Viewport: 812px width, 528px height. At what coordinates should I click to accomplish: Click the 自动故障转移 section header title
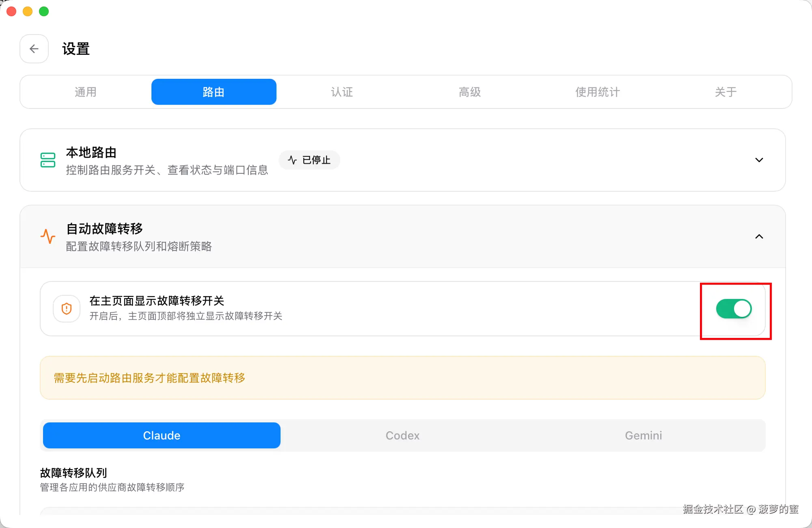point(105,229)
